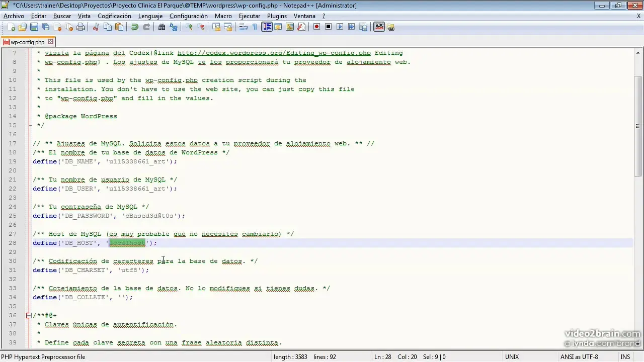Click the Save All toolbar icon

46,27
